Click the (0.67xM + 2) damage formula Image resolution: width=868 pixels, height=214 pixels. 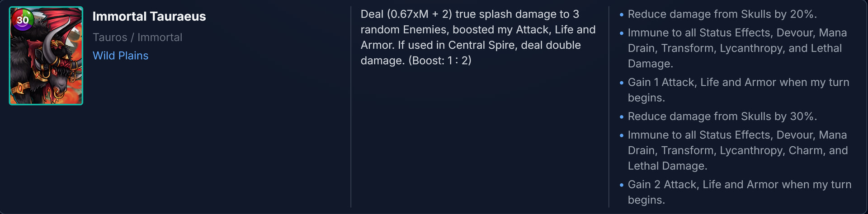[419, 14]
